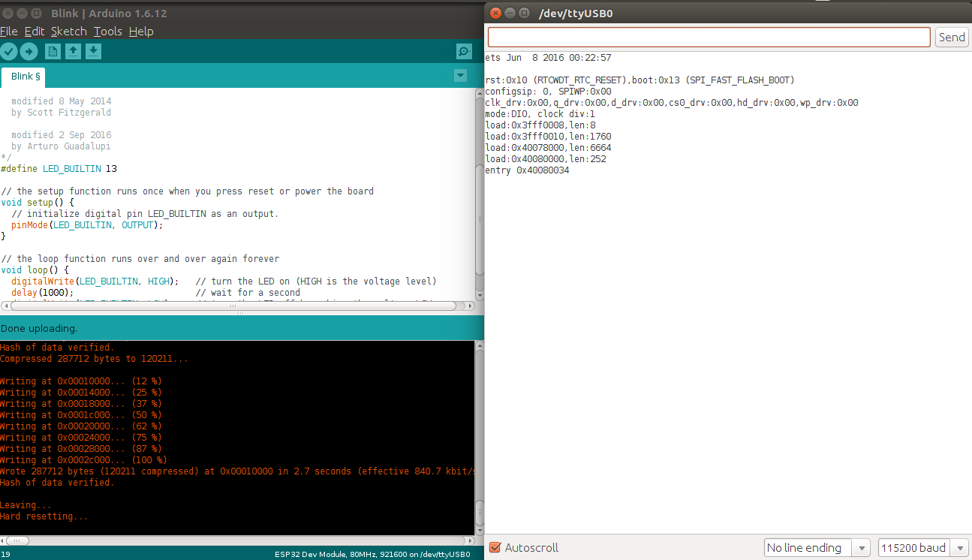Screen dimensions: 972x560
Task: Click the Open sketch up-arrow icon
Action: (x=73, y=51)
